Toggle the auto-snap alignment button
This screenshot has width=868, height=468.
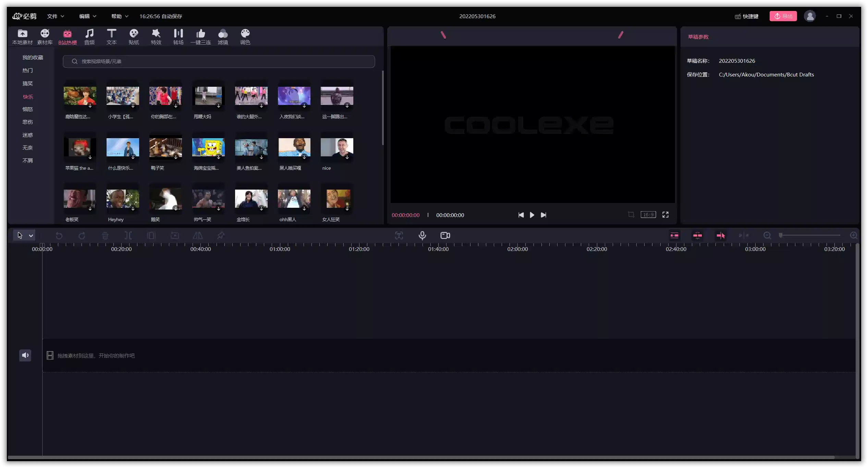(697, 236)
